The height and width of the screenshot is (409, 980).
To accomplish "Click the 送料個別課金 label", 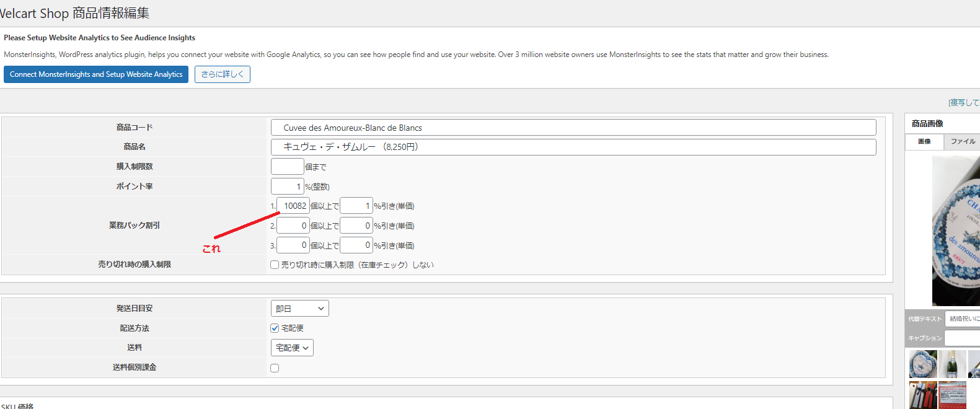I will [135, 367].
